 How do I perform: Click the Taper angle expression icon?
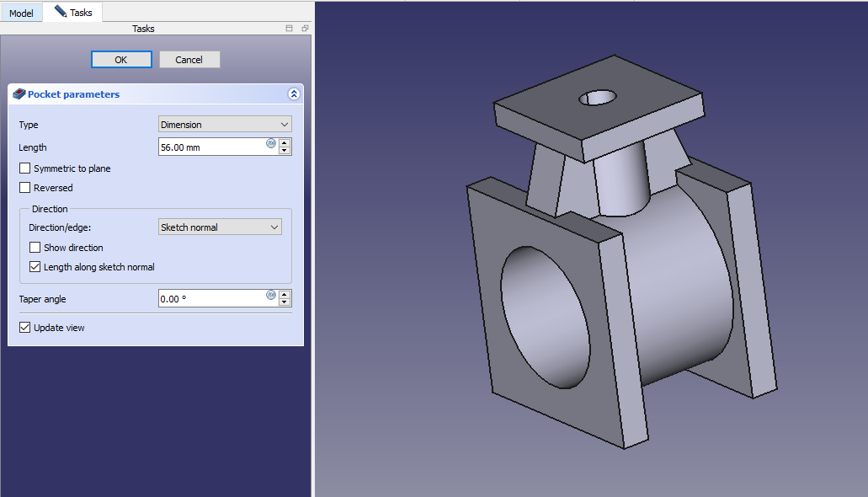point(271,295)
